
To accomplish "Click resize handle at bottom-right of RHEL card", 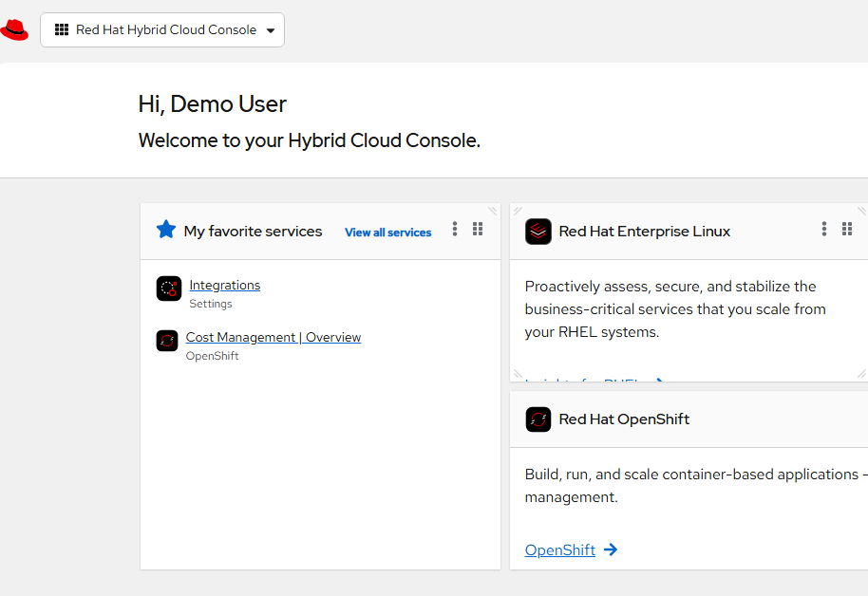I will point(862,374).
